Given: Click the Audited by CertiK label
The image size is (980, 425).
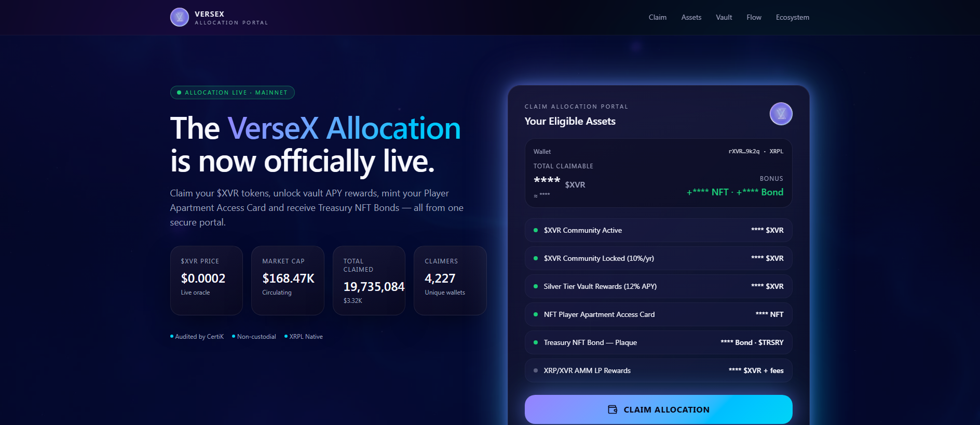Looking at the screenshot, I should pos(197,337).
